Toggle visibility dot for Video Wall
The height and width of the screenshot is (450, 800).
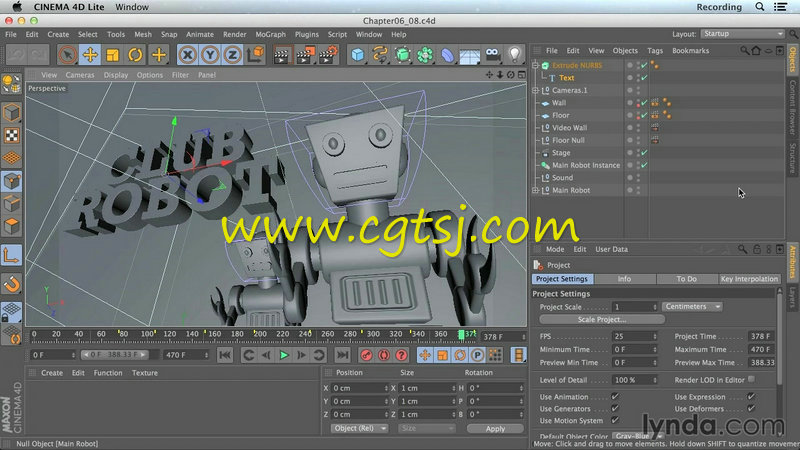630,128
